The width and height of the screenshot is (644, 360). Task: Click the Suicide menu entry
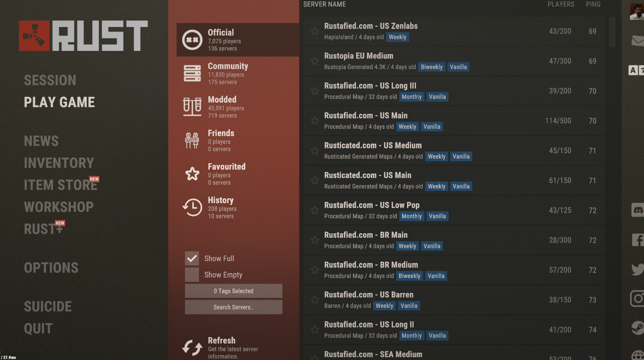coord(48,307)
